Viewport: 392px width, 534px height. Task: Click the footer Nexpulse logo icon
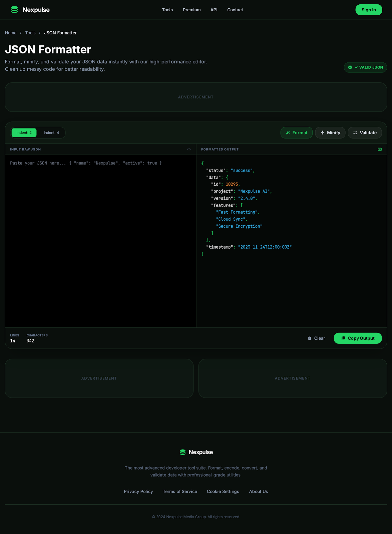coord(182,452)
